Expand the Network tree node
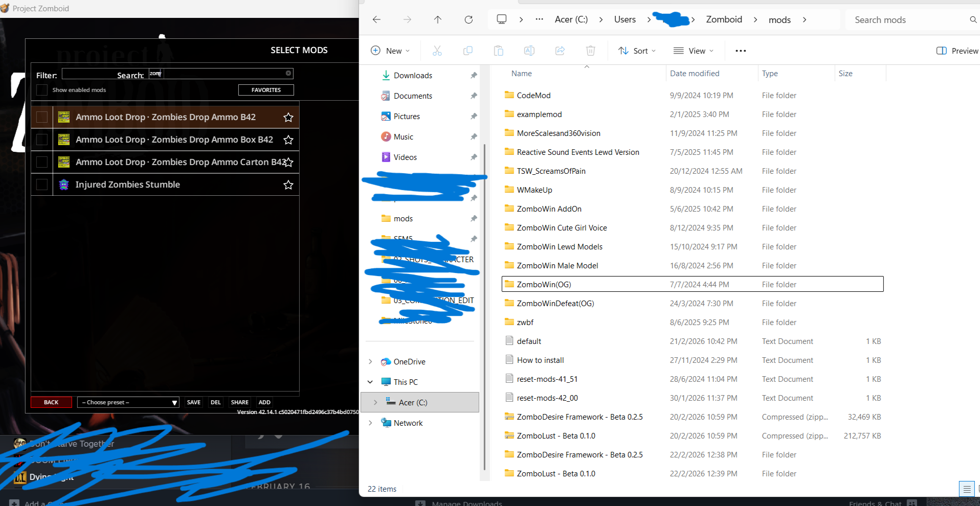Screen dimensions: 980x506 (370, 423)
